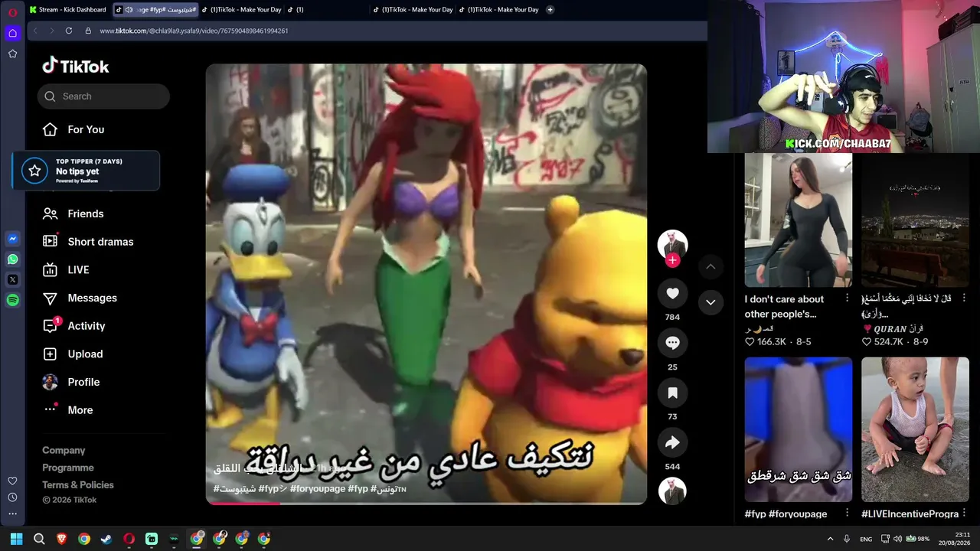Open Opera sidebar heart (pinboards) icon
The width and height of the screenshot is (980, 551).
(12, 481)
